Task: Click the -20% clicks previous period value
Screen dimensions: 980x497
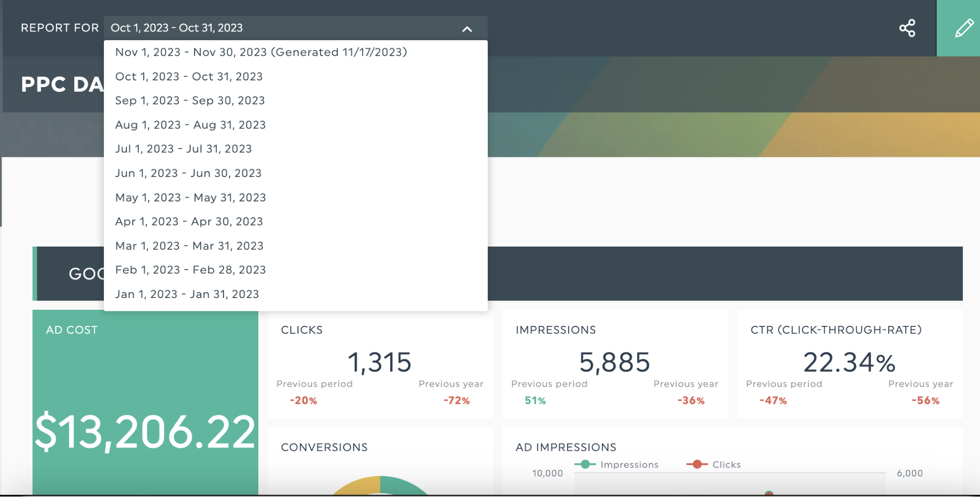Action: click(303, 400)
